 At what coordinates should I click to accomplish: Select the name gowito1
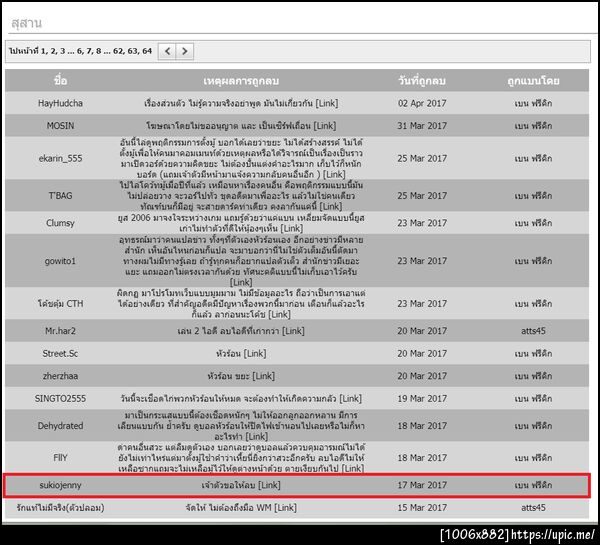60,261
